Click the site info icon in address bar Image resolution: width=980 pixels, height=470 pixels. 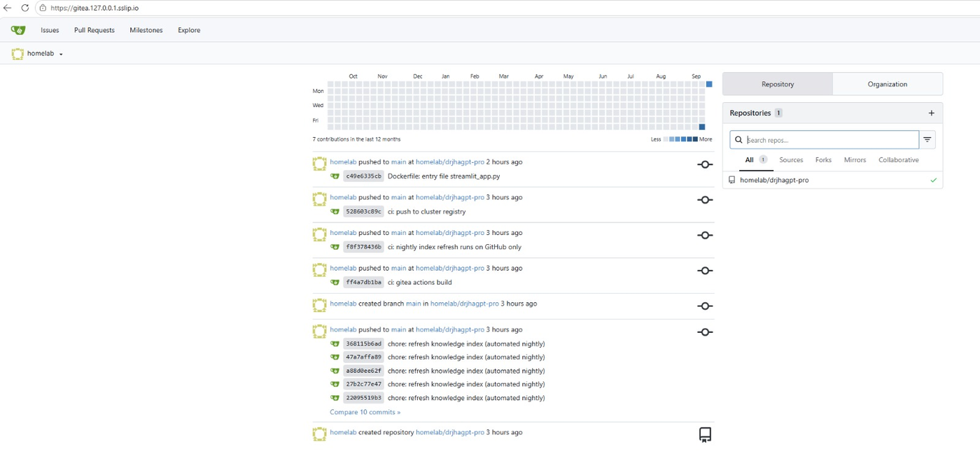[42, 8]
